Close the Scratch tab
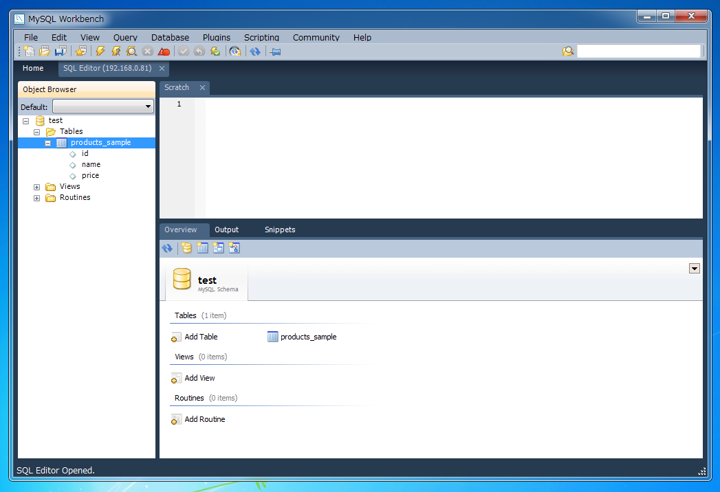 click(202, 87)
